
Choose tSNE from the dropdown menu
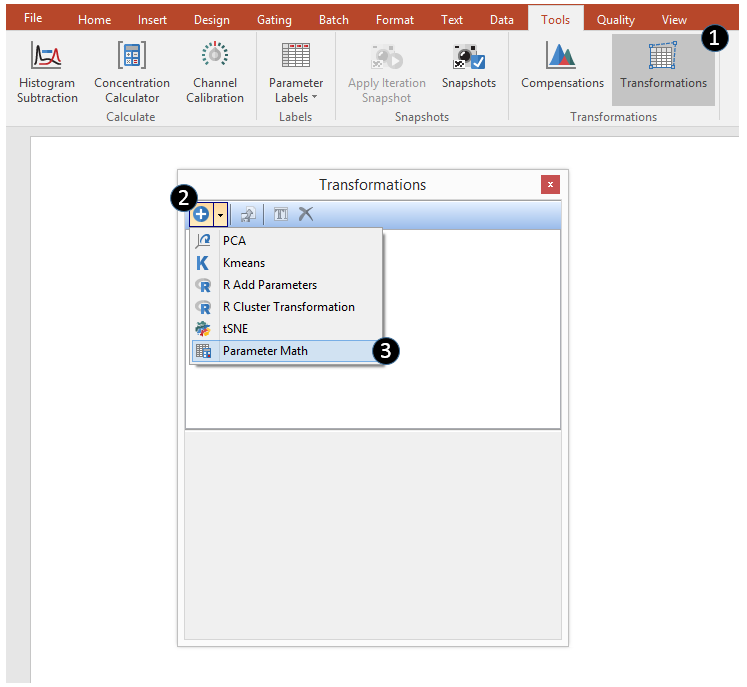pyautogui.click(x=235, y=329)
